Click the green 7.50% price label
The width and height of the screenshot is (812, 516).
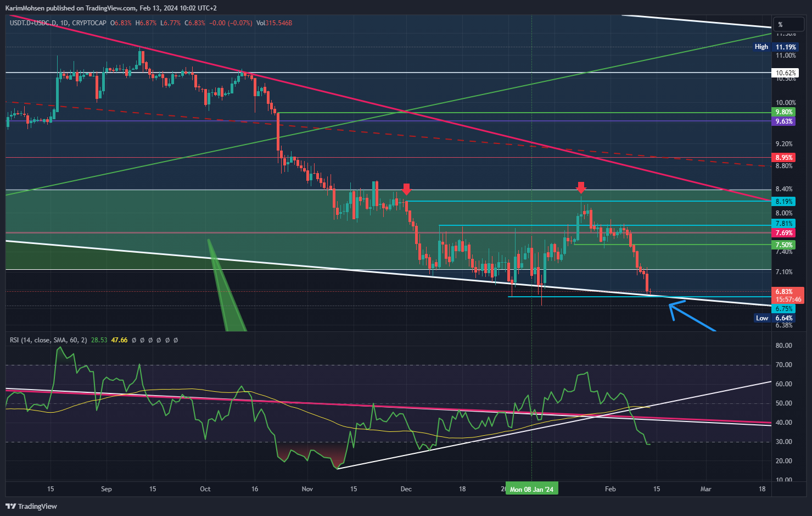point(784,245)
